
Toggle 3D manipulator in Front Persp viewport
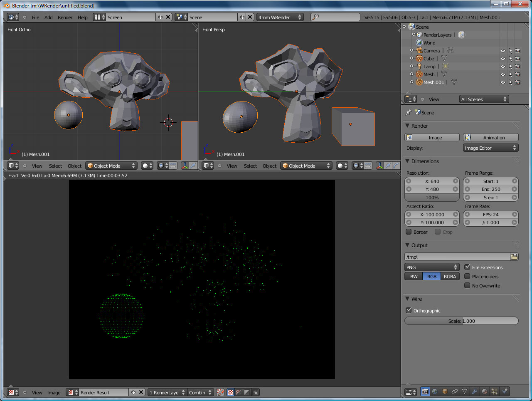[380, 166]
